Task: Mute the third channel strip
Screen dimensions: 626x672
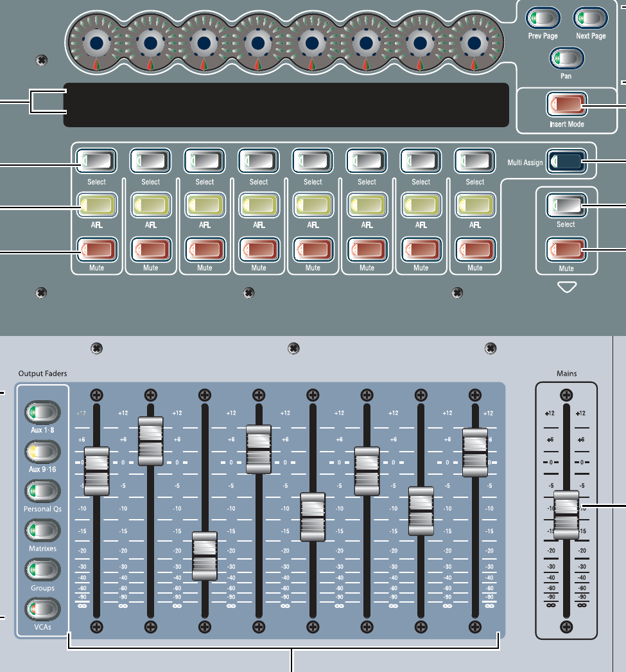Action: pyautogui.click(x=205, y=249)
